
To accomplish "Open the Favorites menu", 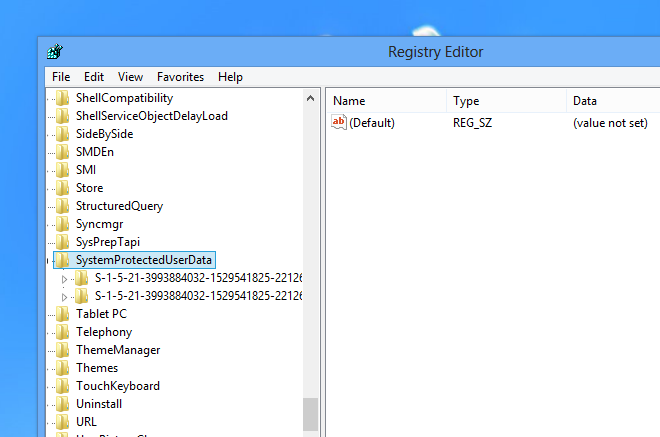I will click(180, 77).
